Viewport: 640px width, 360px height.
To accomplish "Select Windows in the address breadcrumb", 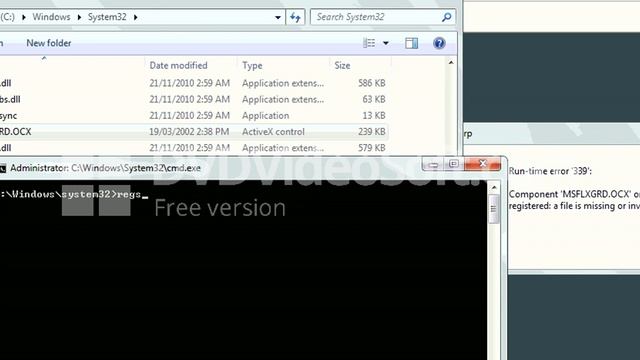I will click(51, 17).
